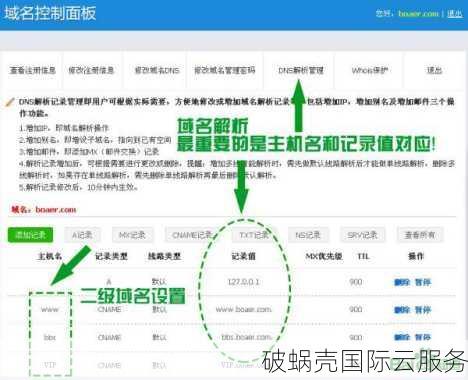Viewport: 468px width, 380px height.
Task: Click the TTL column header
Action: [363, 256]
